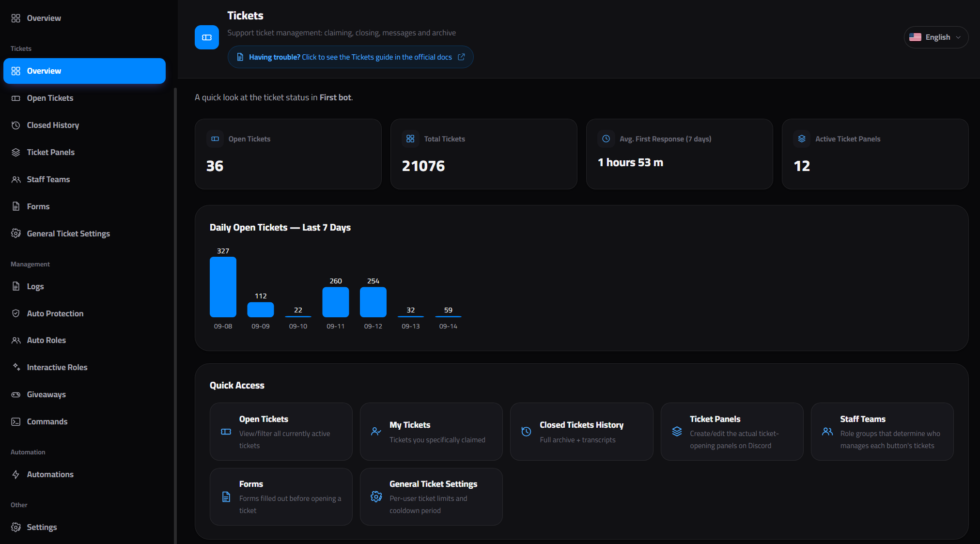Open the General Ticket Settings quick access card
This screenshot has height=544, width=980.
(431, 497)
